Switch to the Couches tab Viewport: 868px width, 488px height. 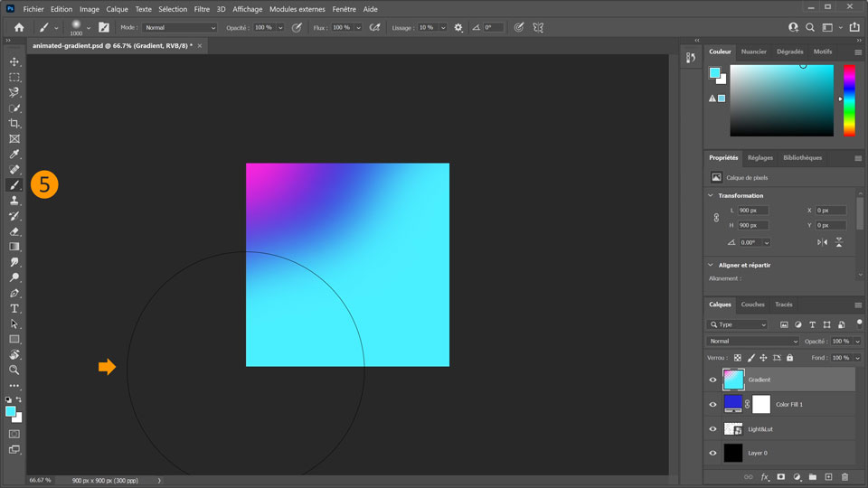[752, 305]
